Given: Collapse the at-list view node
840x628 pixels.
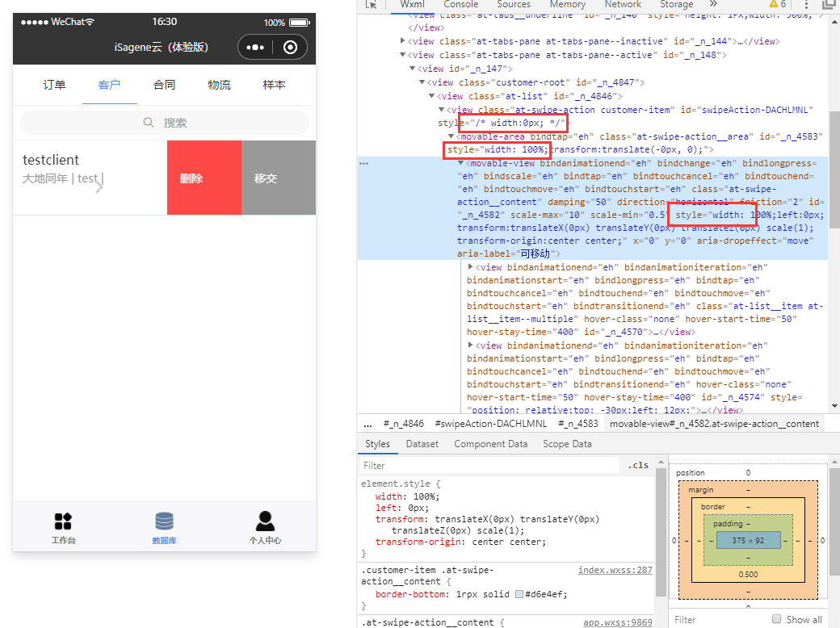Looking at the screenshot, I should [432, 96].
